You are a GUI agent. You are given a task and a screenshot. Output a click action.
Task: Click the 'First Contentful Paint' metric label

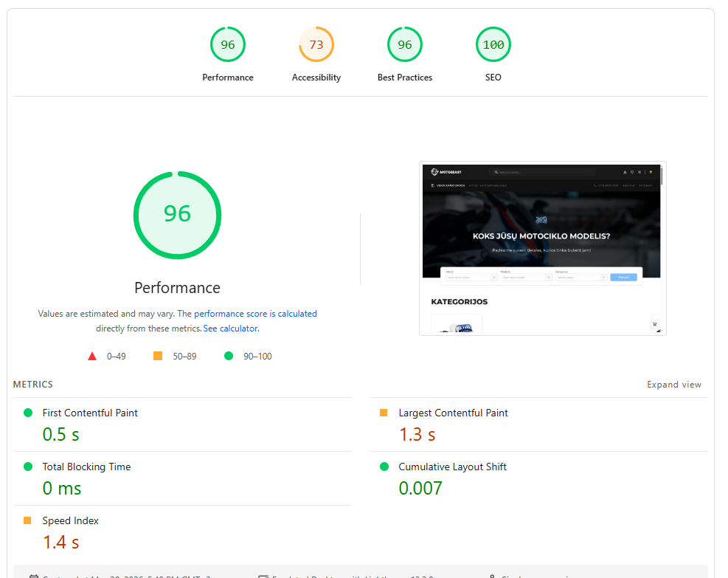(x=90, y=413)
